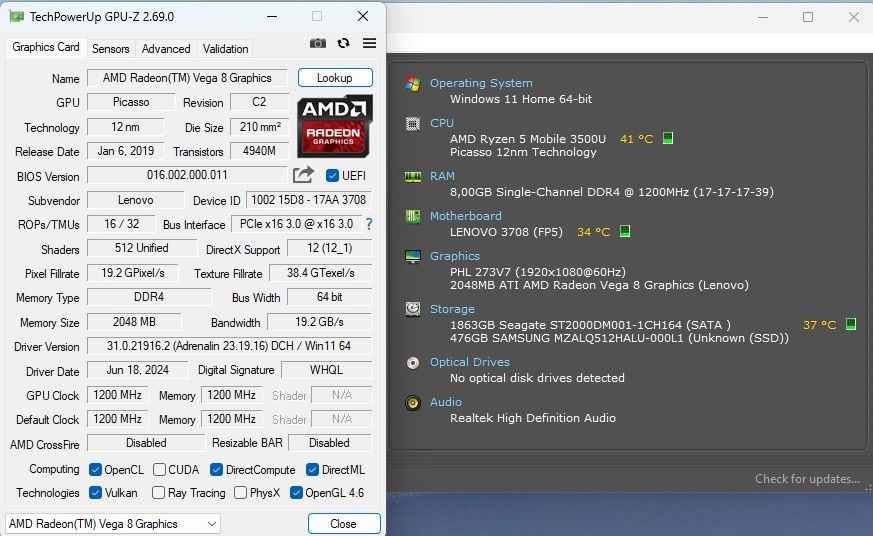Image resolution: width=873 pixels, height=536 pixels.
Task: Open the Audio section link in Speccy
Action: coord(445,402)
